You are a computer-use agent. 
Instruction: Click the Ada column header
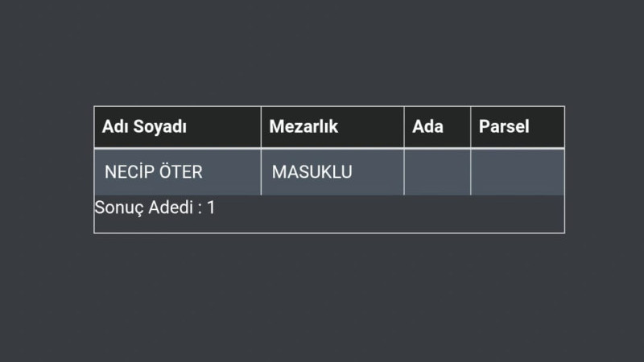[x=437, y=127]
